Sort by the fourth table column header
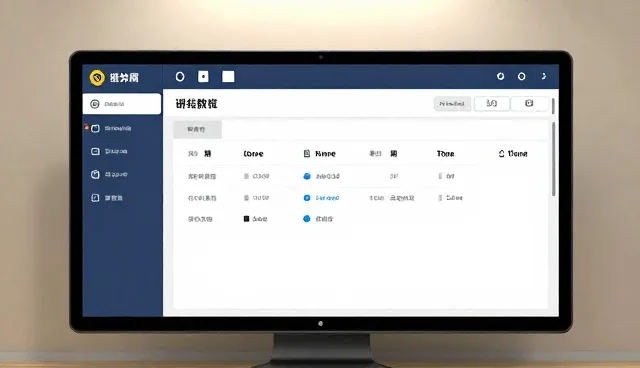This screenshot has height=368, width=640. pyautogui.click(x=383, y=154)
